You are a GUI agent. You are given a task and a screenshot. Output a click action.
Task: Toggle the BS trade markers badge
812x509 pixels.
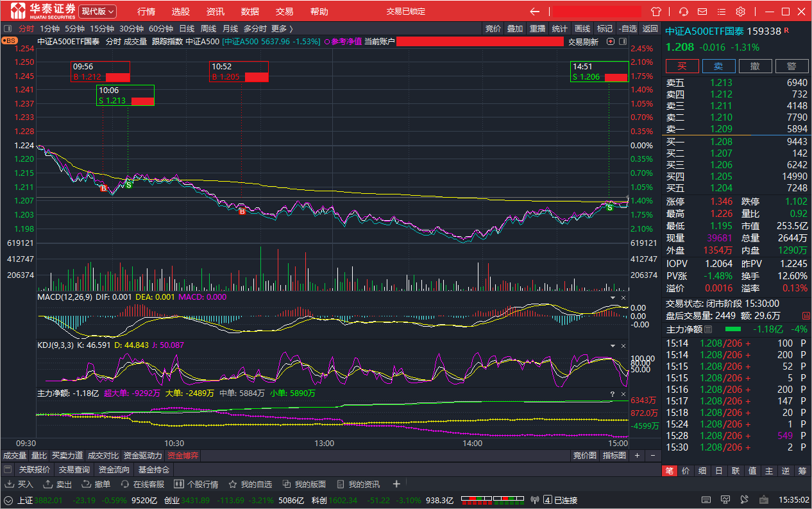click(x=10, y=40)
